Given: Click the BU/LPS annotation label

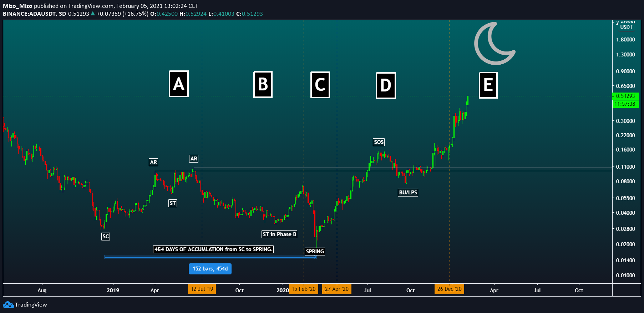Looking at the screenshot, I should click(408, 193).
